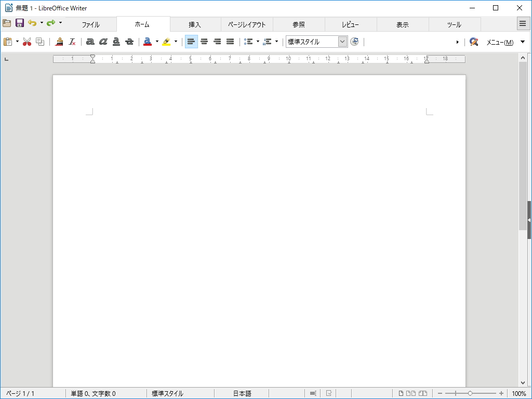Toggle the selection mode status icon
Image resolution: width=532 pixels, height=399 pixels.
coord(313,394)
